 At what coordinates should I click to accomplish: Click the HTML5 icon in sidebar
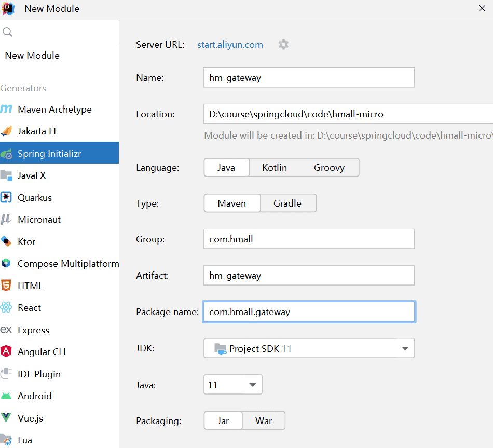[6, 286]
